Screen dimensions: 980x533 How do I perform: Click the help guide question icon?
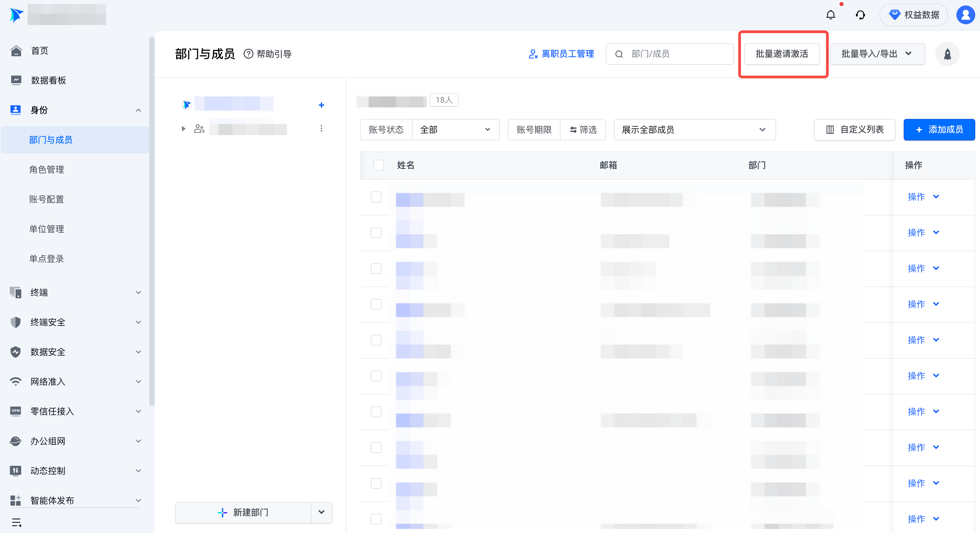249,54
